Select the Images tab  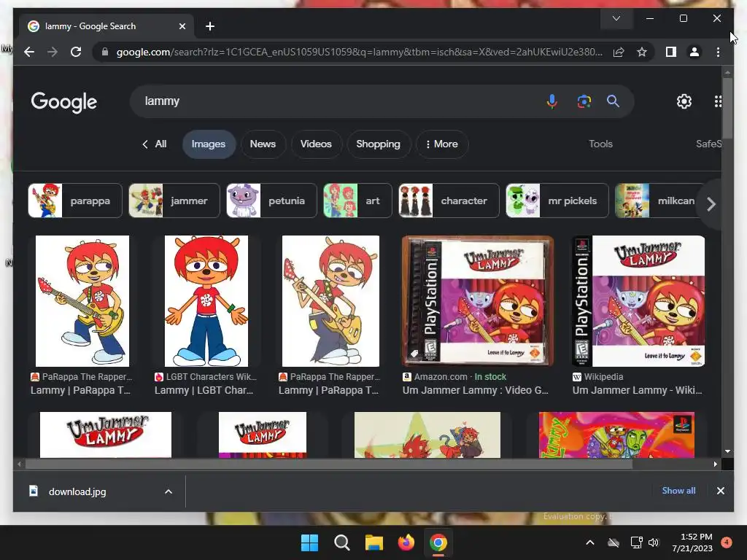tap(209, 144)
